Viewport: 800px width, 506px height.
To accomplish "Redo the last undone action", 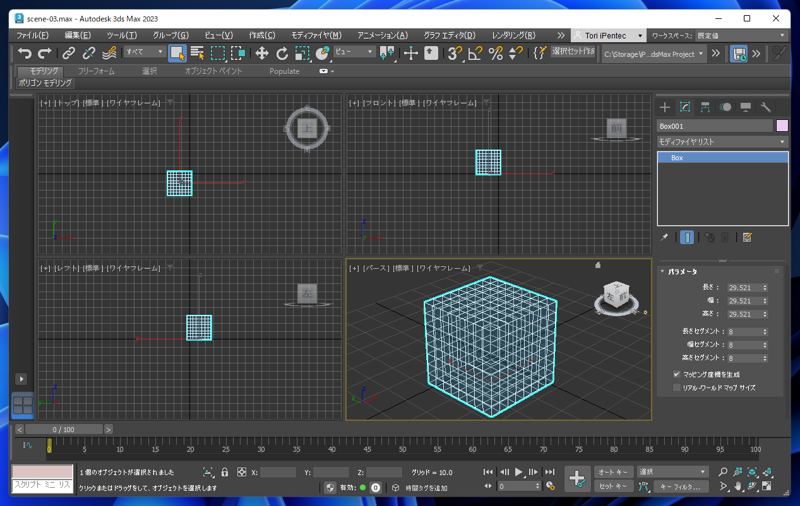I will (x=45, y=53).
